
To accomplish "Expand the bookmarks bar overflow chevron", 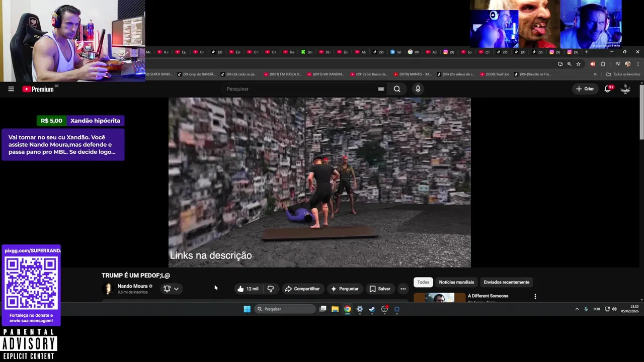I will [x=595, y=74].
